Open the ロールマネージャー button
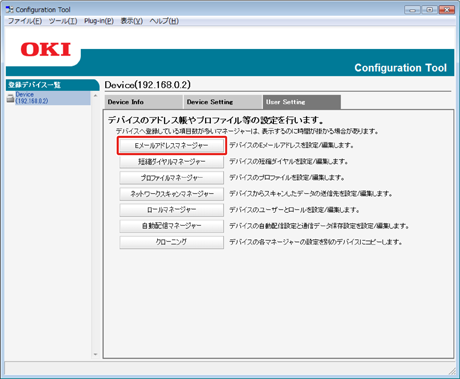 pos(172,210)
